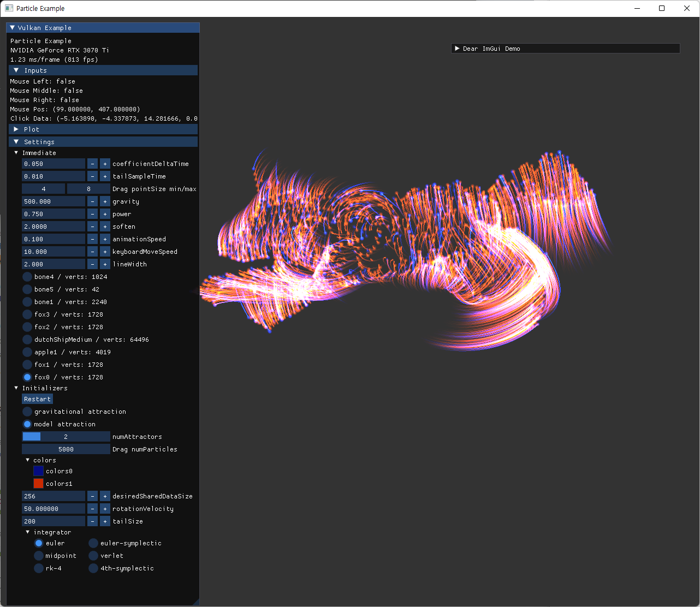Click the Restart button
The height and width of the screenshot is (607, 700).
point(37,399)
